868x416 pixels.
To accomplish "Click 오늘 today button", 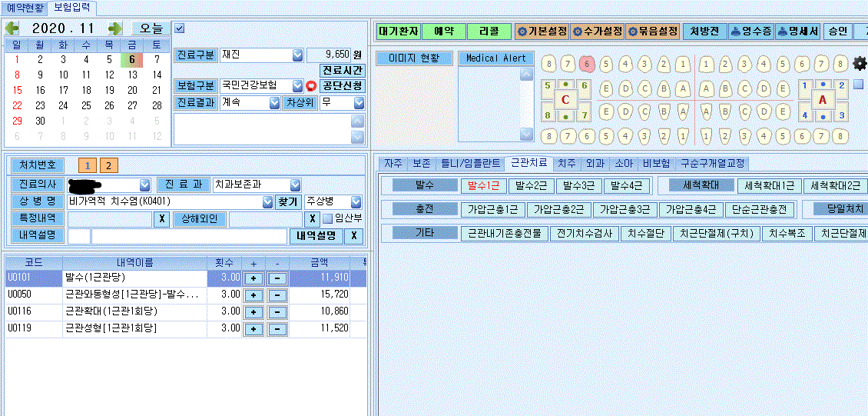I will pyautogui.click(x=151, y=28).
